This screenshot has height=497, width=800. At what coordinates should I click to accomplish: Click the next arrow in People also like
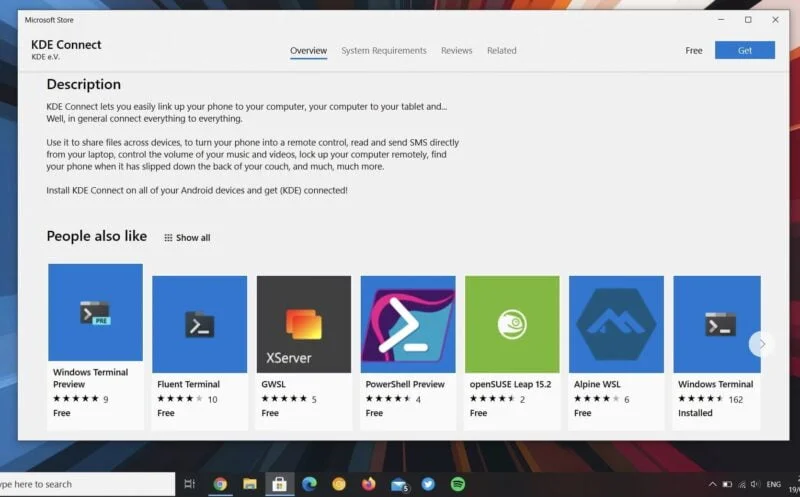coord(762,344)
